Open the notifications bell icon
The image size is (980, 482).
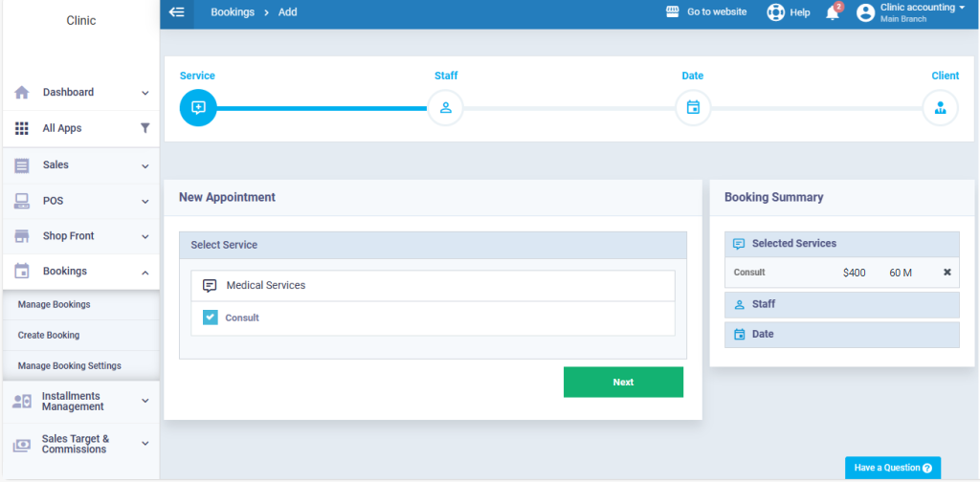pos(832,12)
